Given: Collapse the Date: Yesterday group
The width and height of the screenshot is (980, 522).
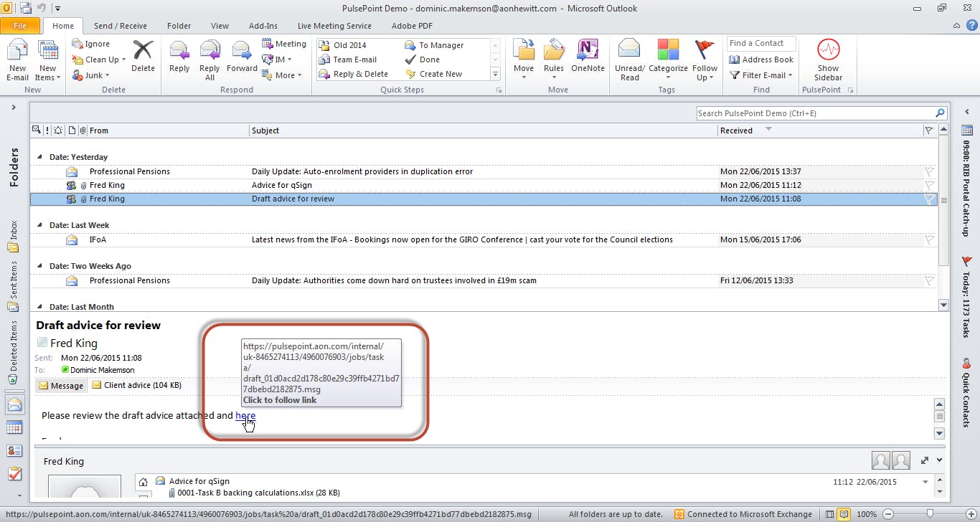Looking at the screenshot, I should (x=40, y=157).
